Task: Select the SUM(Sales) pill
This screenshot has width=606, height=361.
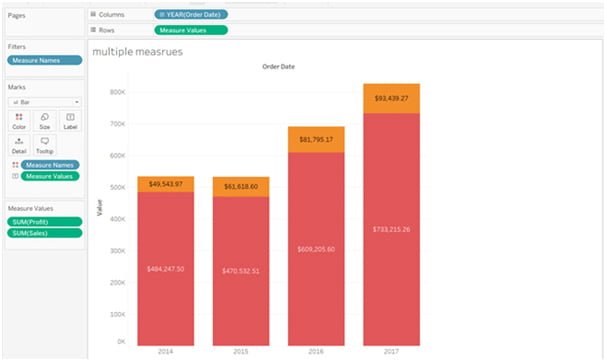Action: click(x=44, y=233)
